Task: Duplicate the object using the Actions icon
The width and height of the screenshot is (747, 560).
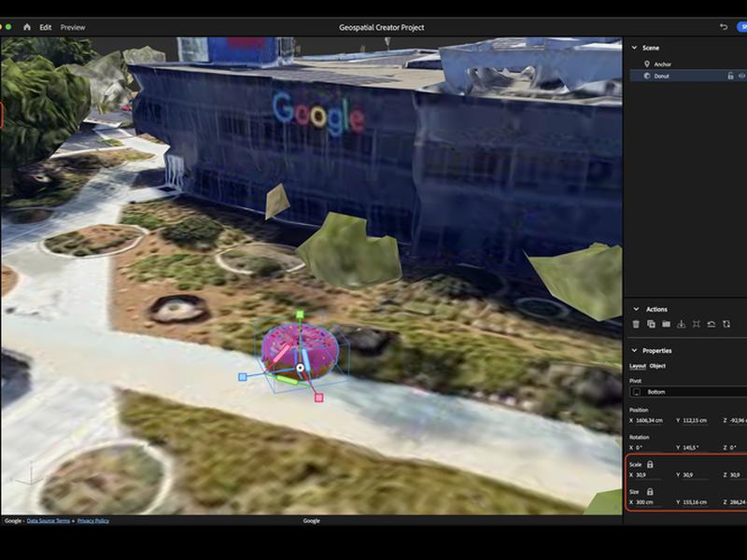Action: pyautogui.click(x=651, y=324)
